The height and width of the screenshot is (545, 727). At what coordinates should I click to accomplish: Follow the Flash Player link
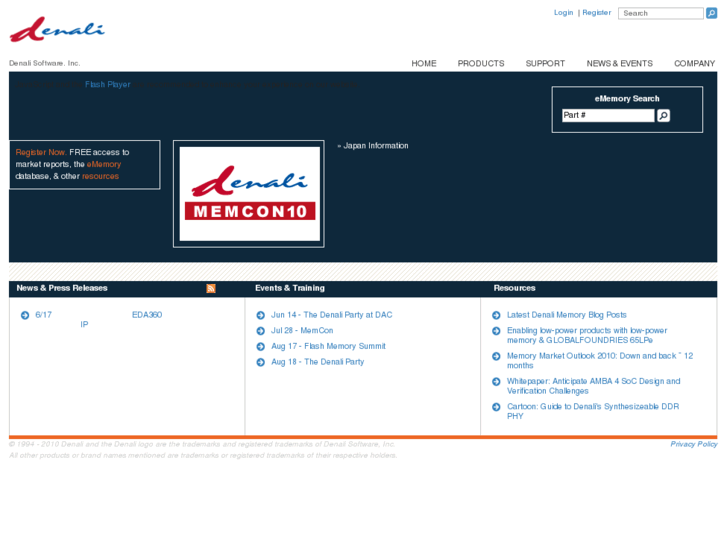click(x=108, y=84)
